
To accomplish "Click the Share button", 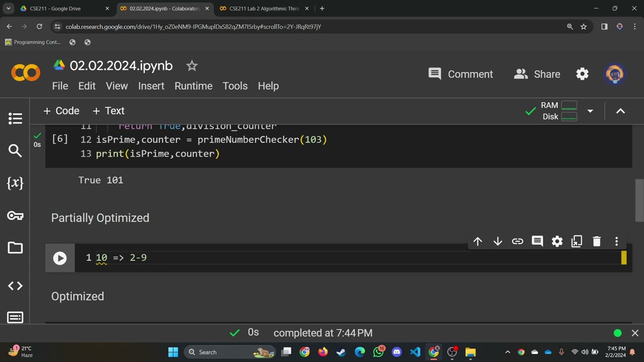I will coord(537,74).
